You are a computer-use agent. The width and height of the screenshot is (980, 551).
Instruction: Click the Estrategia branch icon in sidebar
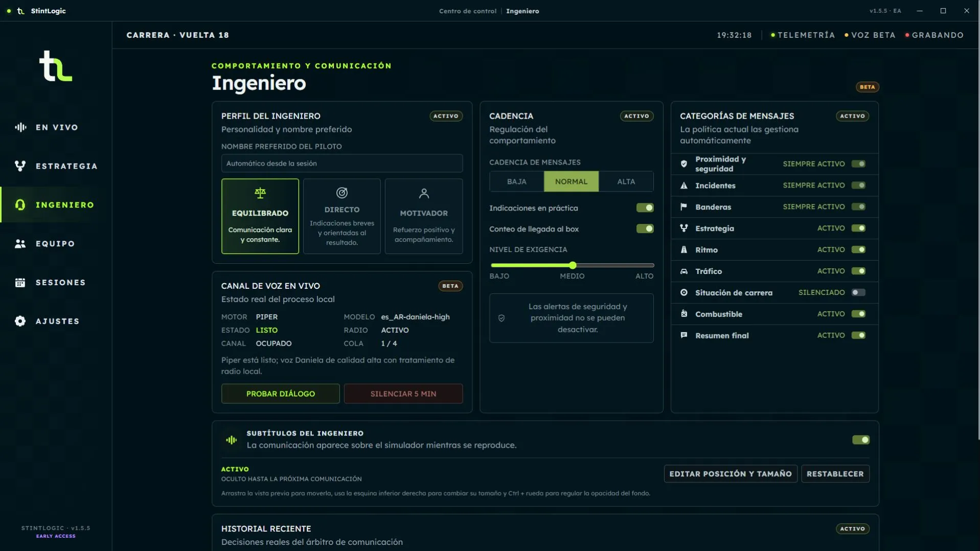(x=20, y=166)
